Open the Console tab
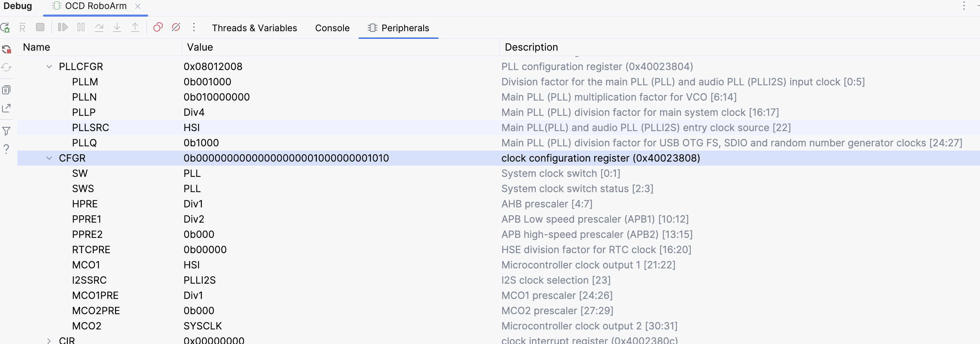980x344 pixels. pyautogui.click(x=332, y=28)
